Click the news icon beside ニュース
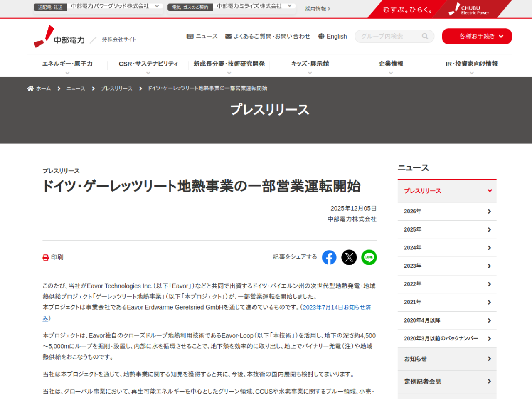532x399 pixels. click(190, 36)
